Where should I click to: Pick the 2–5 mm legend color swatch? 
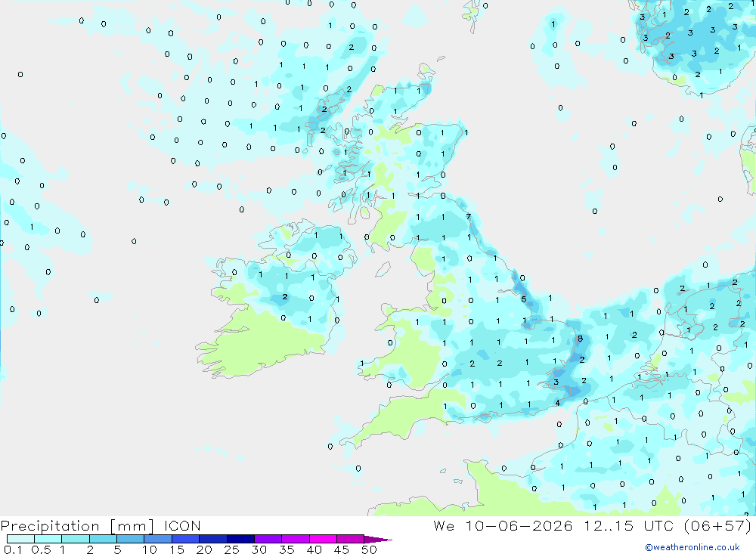point(103,539)
